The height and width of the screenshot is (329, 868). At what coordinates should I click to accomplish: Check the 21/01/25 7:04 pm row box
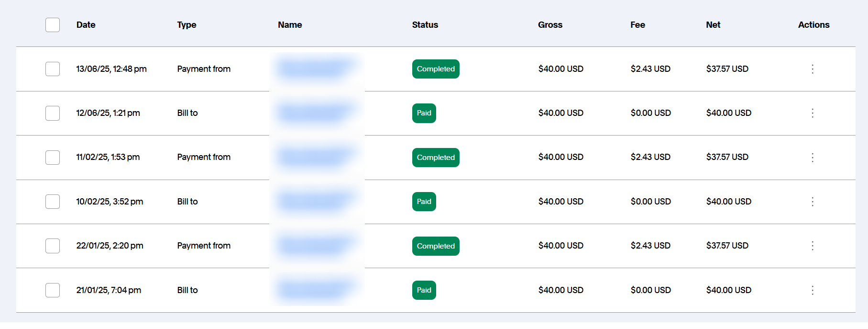pyautogui.click(x=53, y=290)
